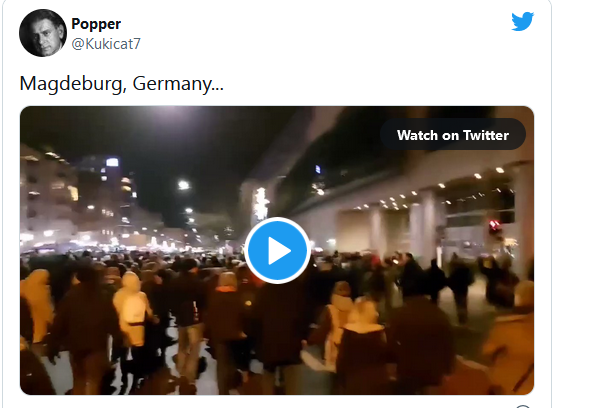Viewport: 593px width, 408px height.
Task: Visit the @Kukicat7 handle link
Action: coord(106,44)
